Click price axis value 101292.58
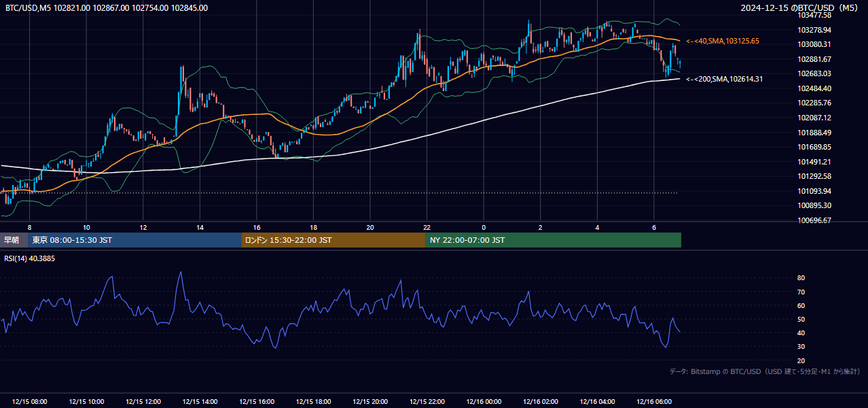Viewport: 868px width, 408px height. (814, 176)
